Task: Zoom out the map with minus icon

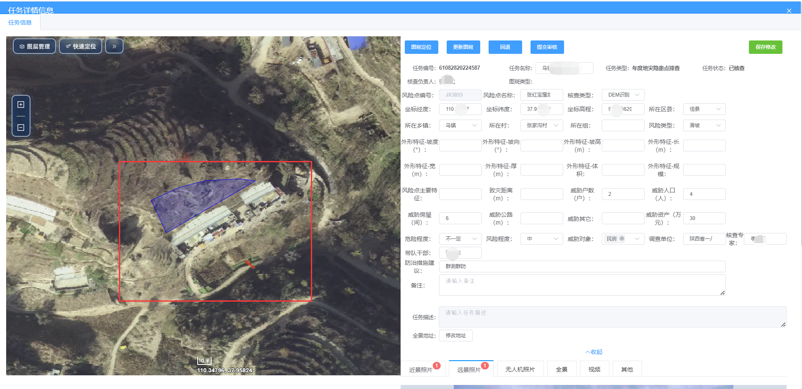Action: [21, 127]
